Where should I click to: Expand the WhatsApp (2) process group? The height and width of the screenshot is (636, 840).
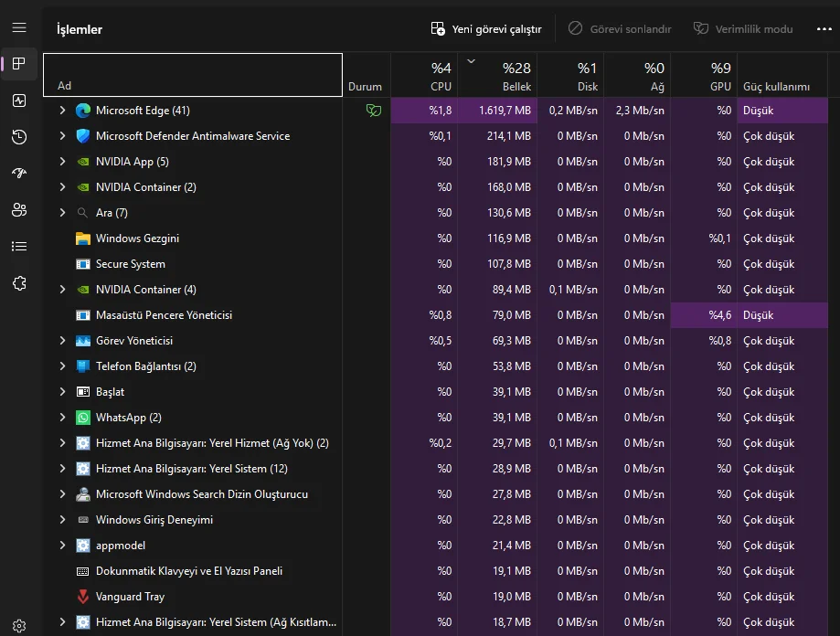[63, 418]
